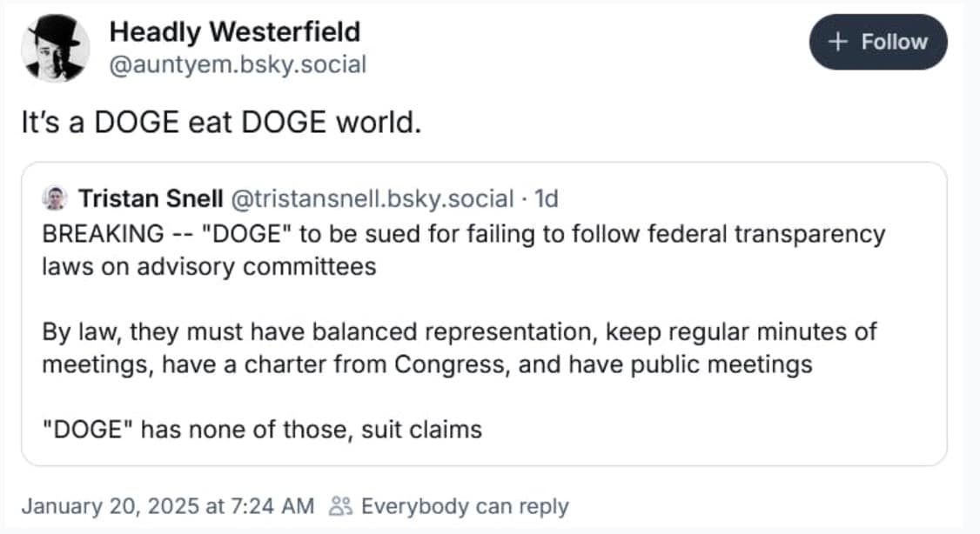This screenshot has height=534, width=980.
Task: Click the January 20, 2025 post date
Action: [166, 506]
